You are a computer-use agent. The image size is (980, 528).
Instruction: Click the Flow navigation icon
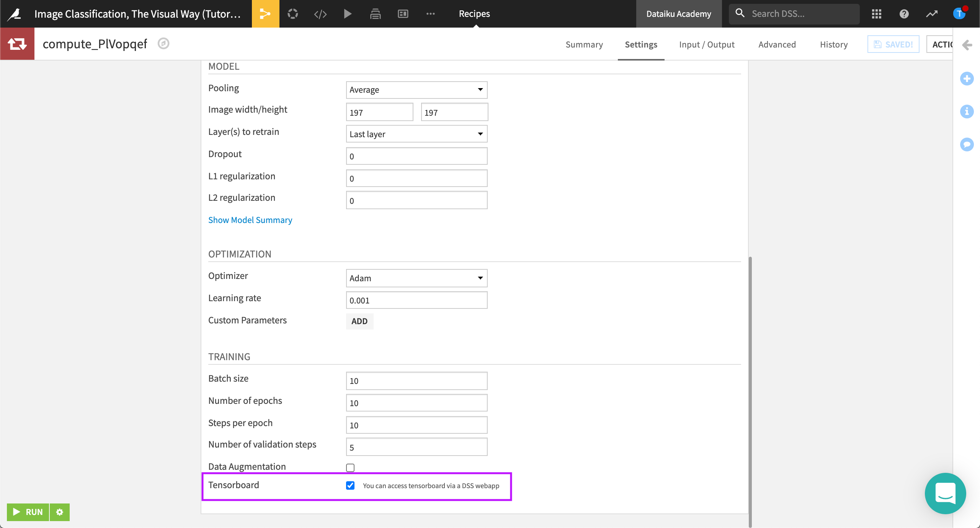coord(266,14)
